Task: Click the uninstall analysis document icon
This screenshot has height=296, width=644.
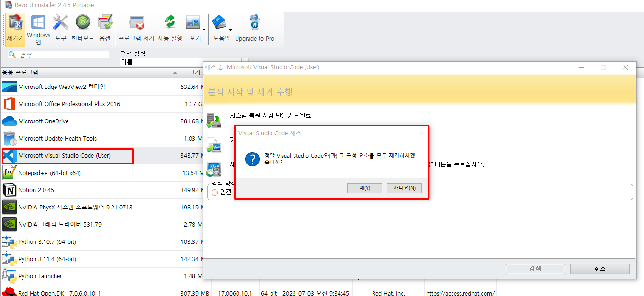Action: (214, 144)
